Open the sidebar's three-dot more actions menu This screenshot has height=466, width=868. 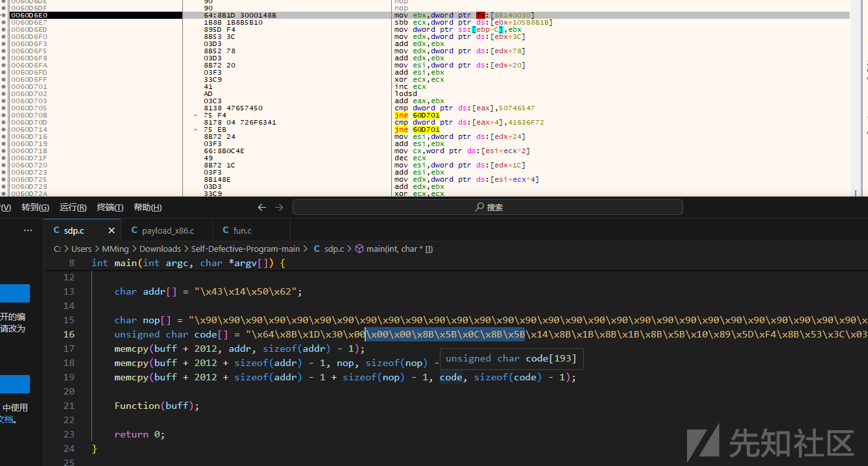tap(28, 230)
